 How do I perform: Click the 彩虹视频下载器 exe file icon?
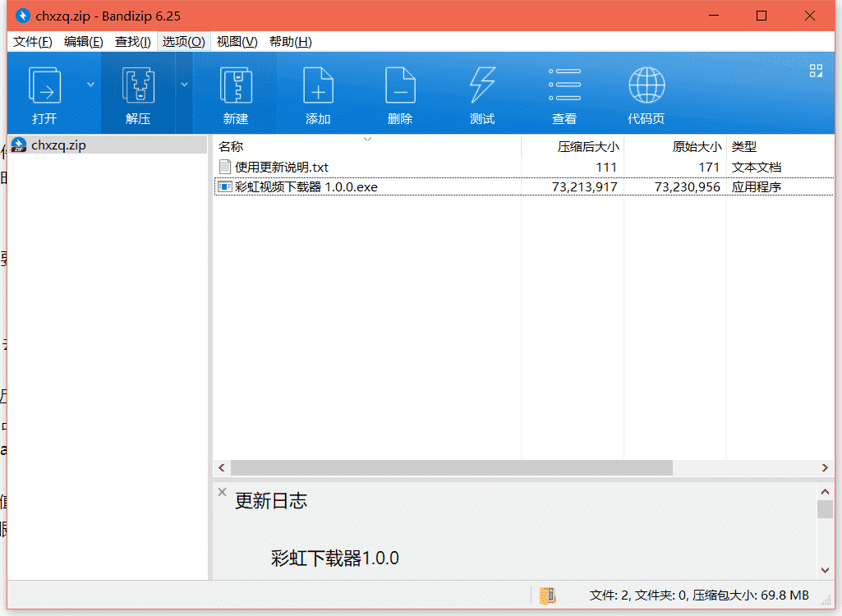[225, 187]
